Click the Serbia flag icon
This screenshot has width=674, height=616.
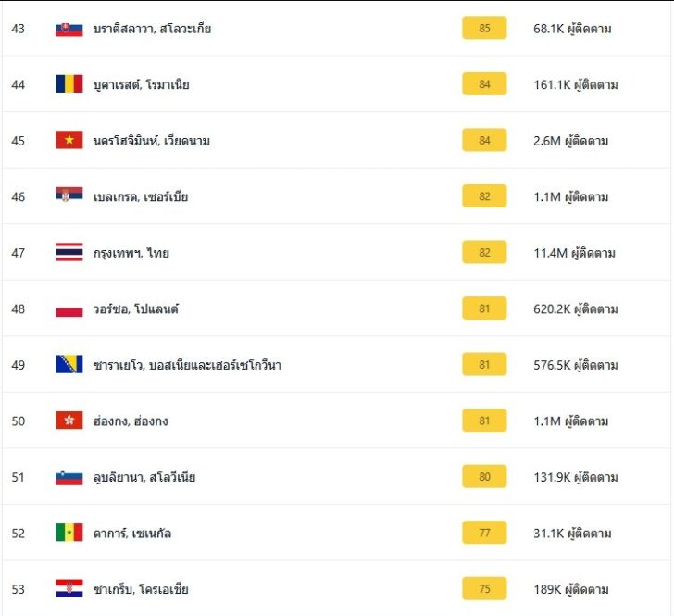(x=69, y=196)
